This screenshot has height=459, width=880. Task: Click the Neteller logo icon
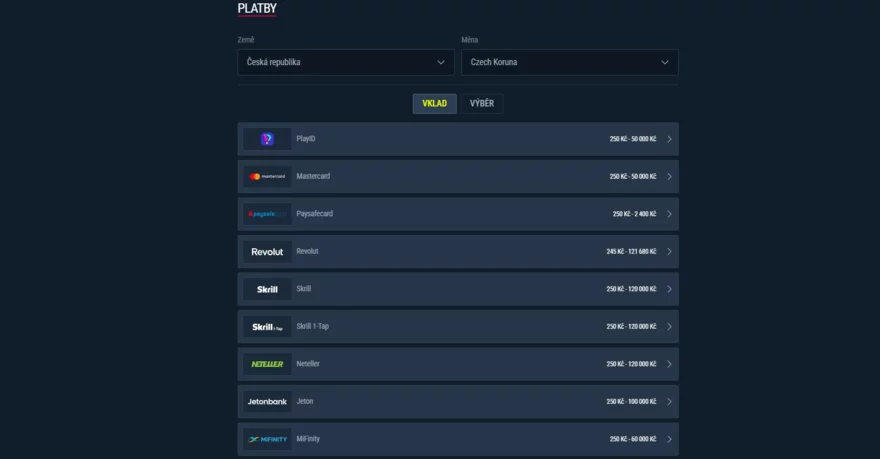267,364
